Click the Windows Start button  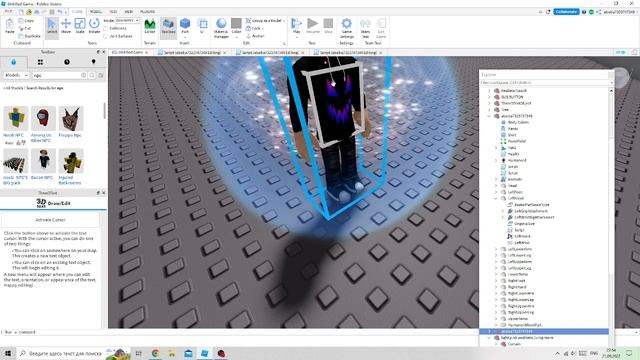[x=8, y=353]
